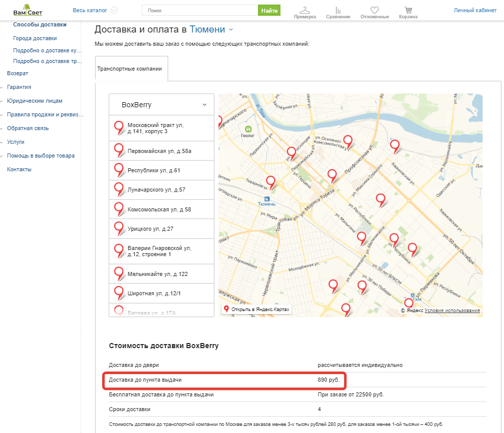
Task: Click the Поиск search field
Action: point(200,10)
